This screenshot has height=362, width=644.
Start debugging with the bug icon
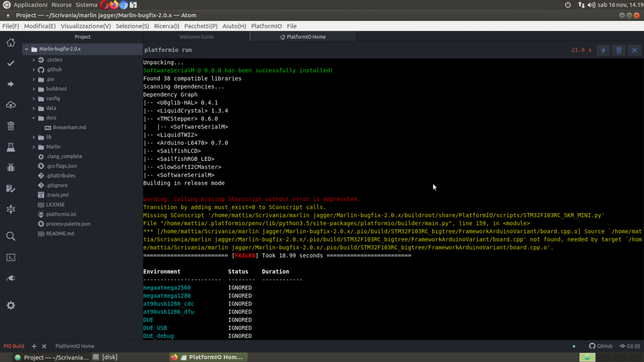[x=11, y=167]
